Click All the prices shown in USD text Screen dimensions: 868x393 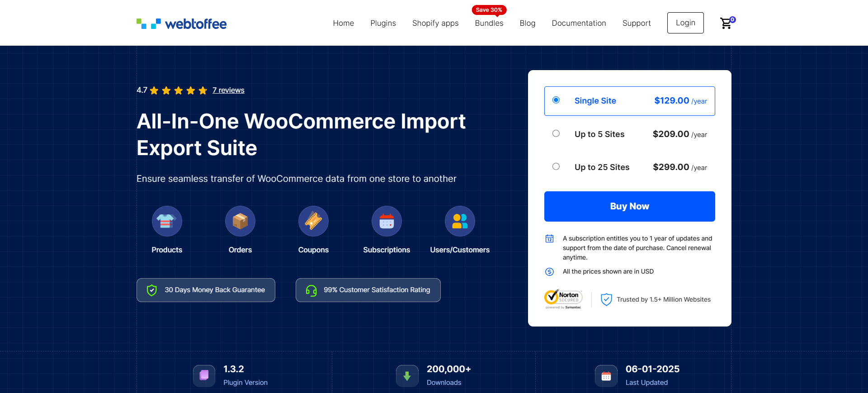click(608, 271)
